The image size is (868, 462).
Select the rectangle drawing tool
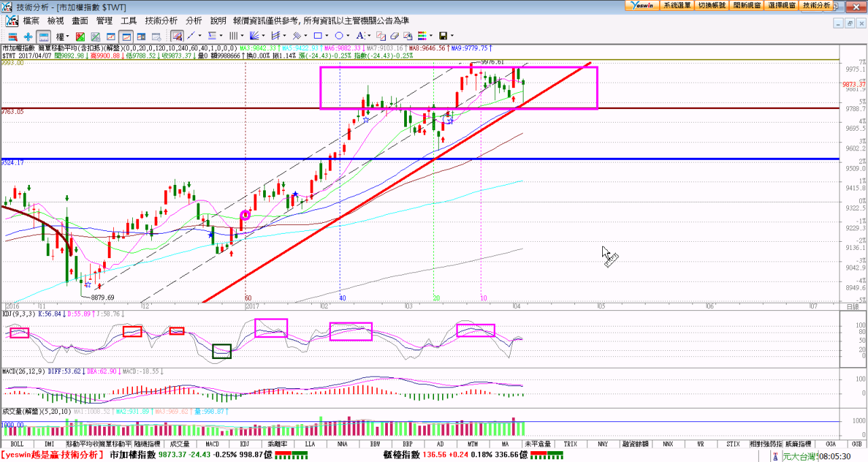pyautogui.click(x=317, y=36)
